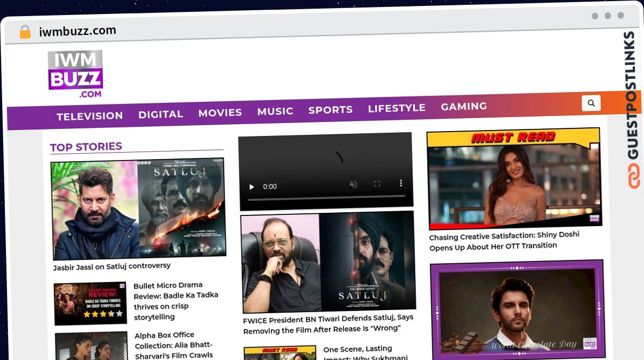The image size is (644, 360).
Task: Open the Bullet Micro Drama Review headline
Action: (x=176, y=301)
